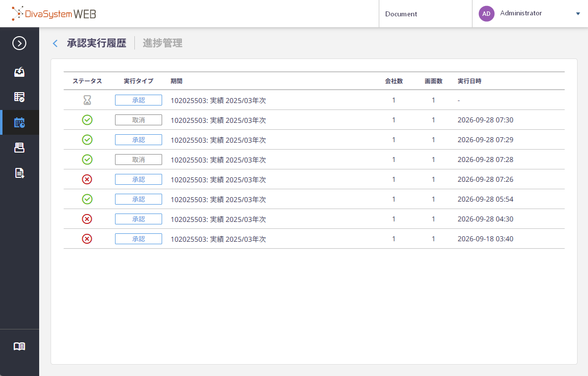Image resolution: width=588 pixels, height=376 pixels.
Task: Select the 承認実行履歴 tab heading
Action: pos(97,43)
